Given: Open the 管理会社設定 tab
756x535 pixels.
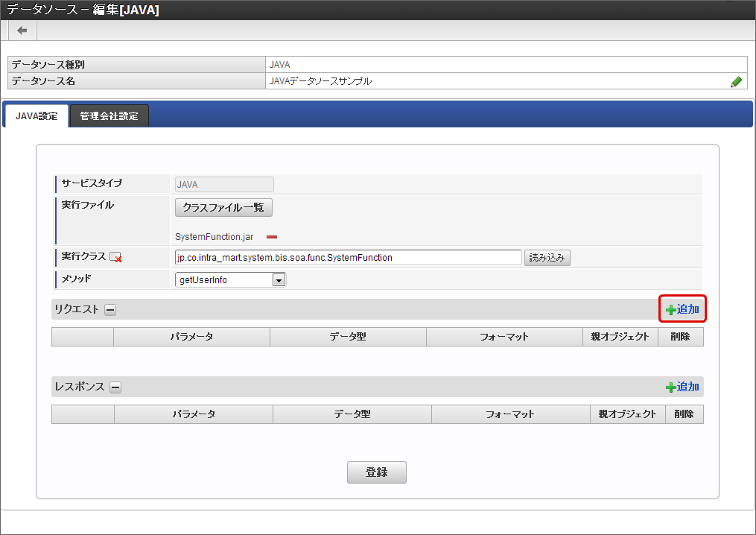Looking at the screenshot, I should pos(109,116).
